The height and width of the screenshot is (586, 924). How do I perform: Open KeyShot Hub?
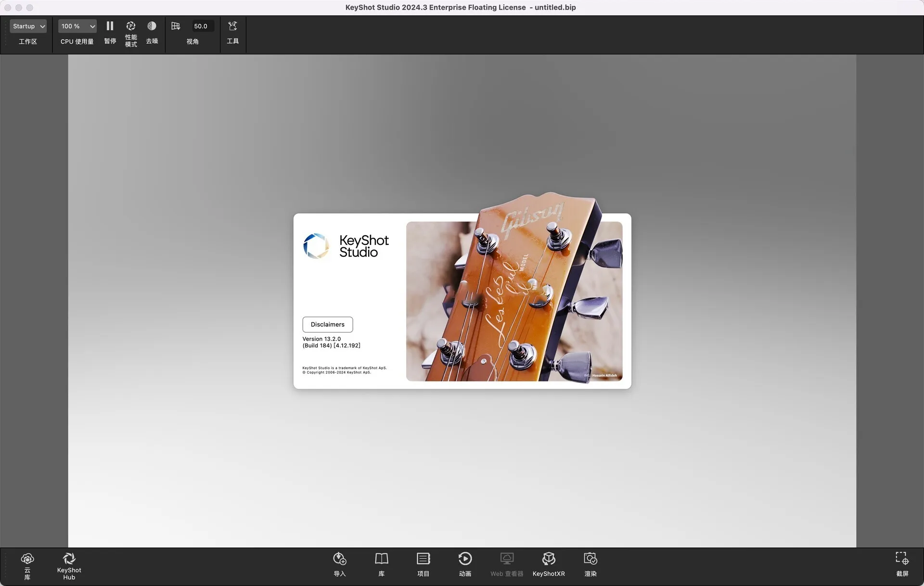(x=69, y=566)
